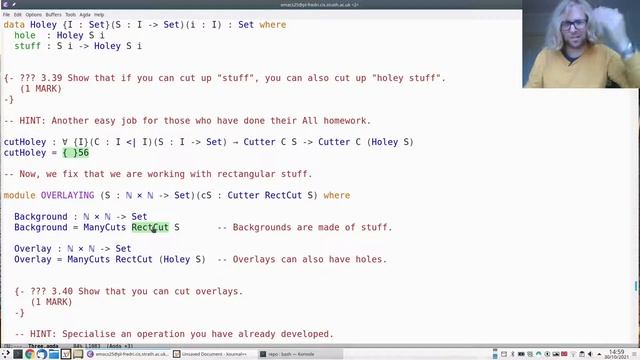The image size is (640, 360).
Task: Click 'ManyCuts' in the Overlay definition
Action: (89, 260)
